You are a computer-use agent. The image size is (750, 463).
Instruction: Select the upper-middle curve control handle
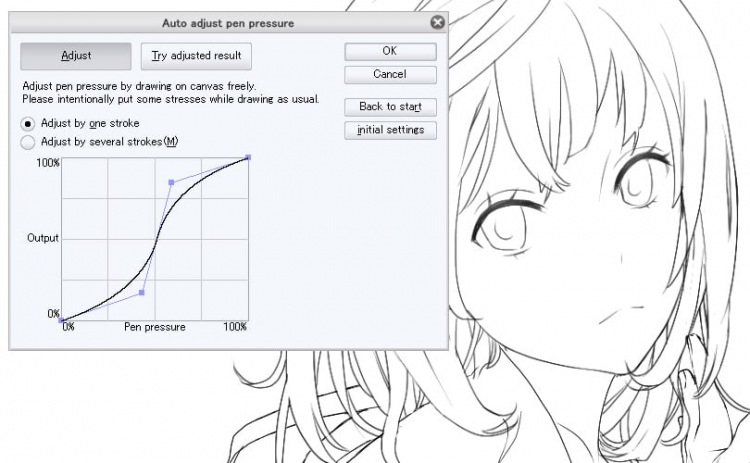click(171, 182)
